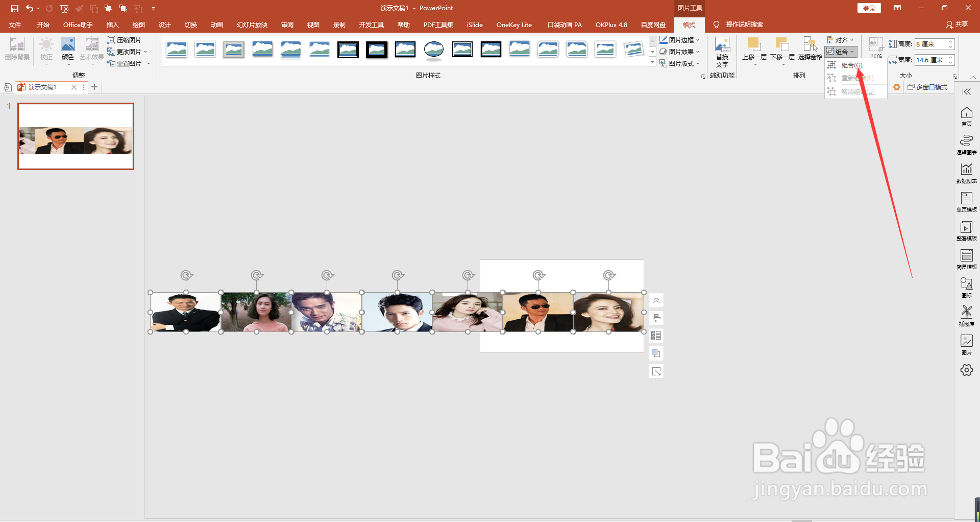Screen dimensions: 980x522
Task: Click the Login (登录) button
Action: (869, 8)
